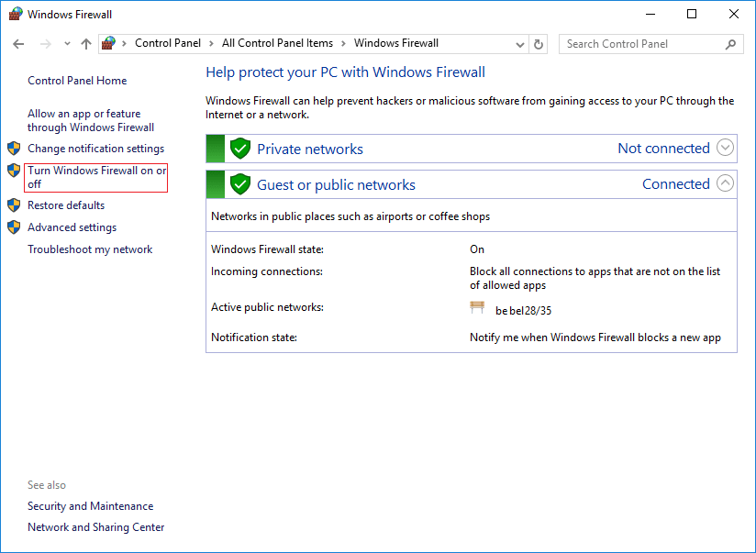Click the search magnifier icon
This screenshot has height=553, width=756.
[x=731, y=44]
